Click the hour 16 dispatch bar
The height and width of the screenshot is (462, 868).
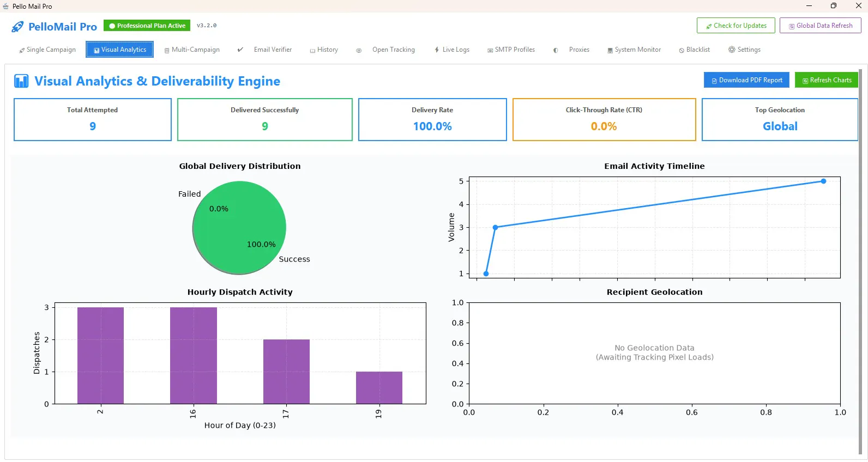click(194, 356)
